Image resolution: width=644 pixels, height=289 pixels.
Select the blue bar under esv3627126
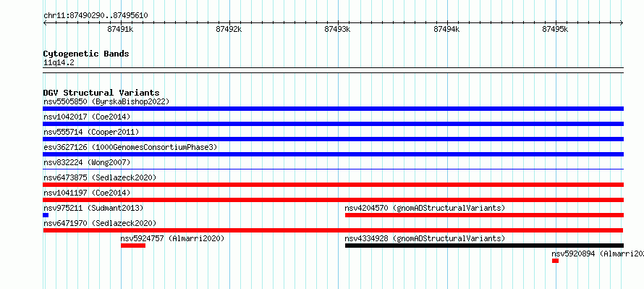click(333, 154)
